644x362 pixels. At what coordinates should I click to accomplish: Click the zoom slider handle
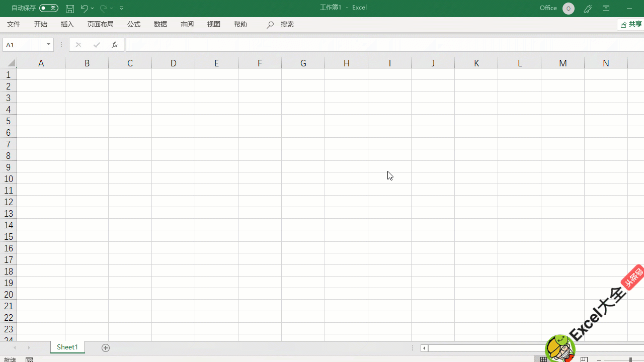pyautogui.click(x=631, y=360)
